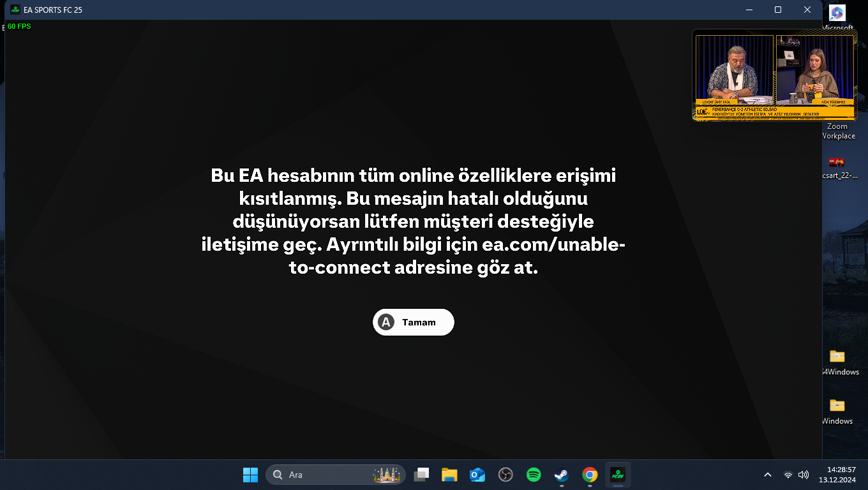Select the Microsoft desktop shortcut icon

(837, 13)
